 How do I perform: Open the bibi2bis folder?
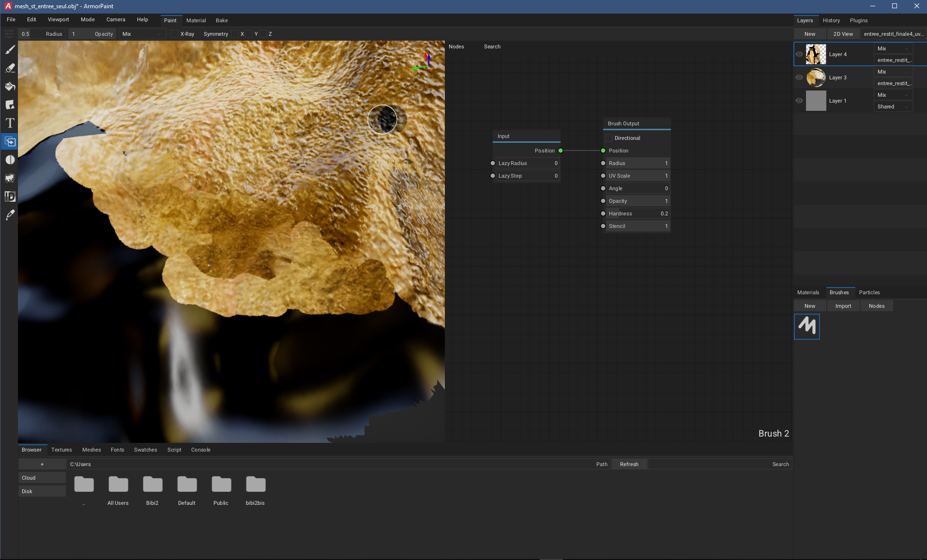256,490
